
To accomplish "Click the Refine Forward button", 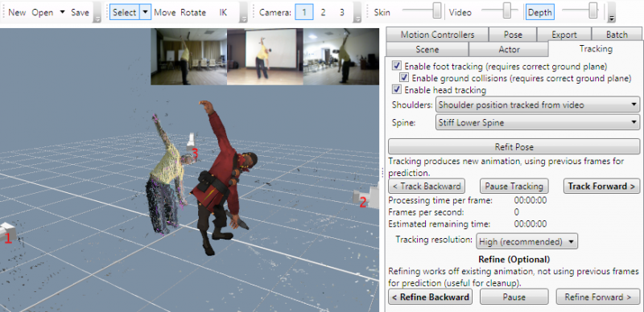I will pyautogui.click(x=598, y=297).
